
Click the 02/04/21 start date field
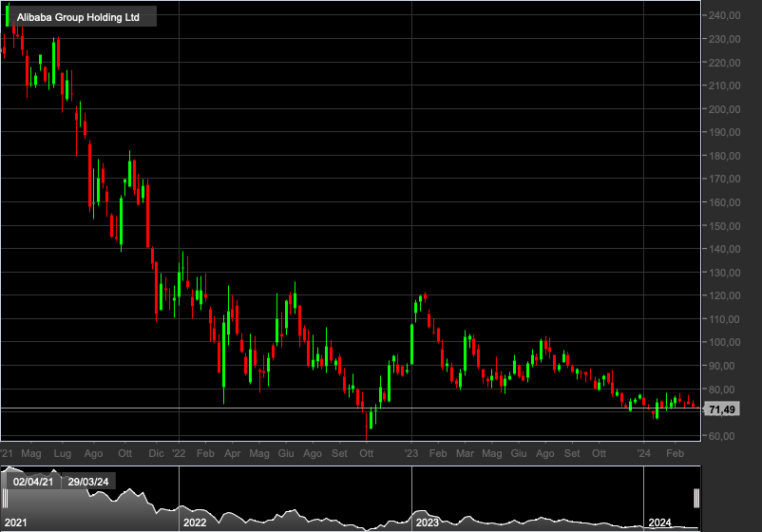click(33, 482)
